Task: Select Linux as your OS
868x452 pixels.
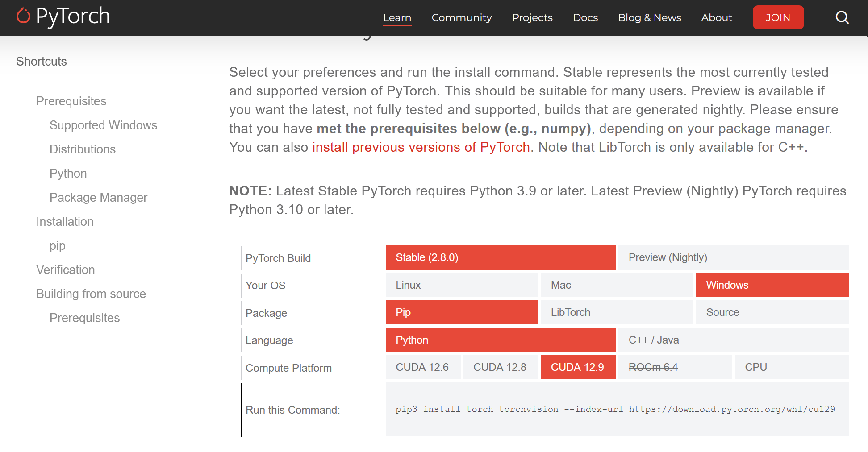Action: (x=462, y=285)
